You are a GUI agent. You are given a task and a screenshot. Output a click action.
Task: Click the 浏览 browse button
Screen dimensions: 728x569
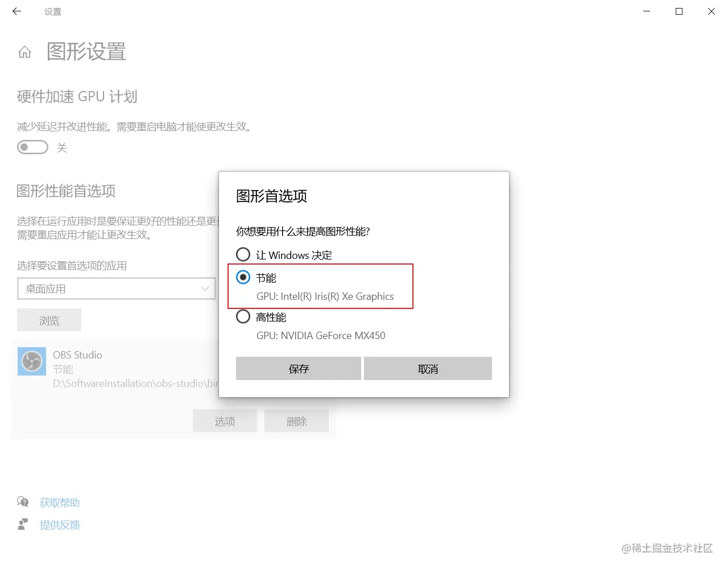pyautogui.click(x=49, y=320)
